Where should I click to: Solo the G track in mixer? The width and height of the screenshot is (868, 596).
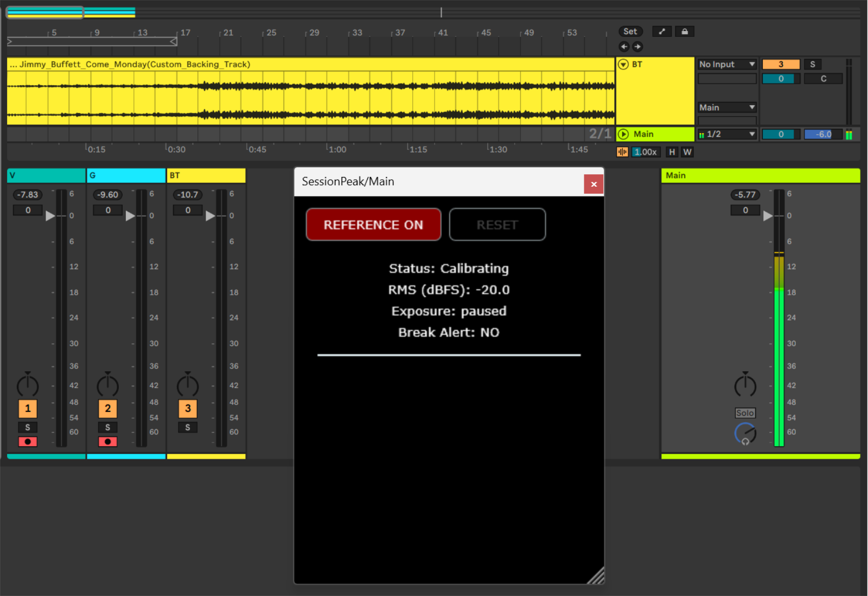point(107,427)
